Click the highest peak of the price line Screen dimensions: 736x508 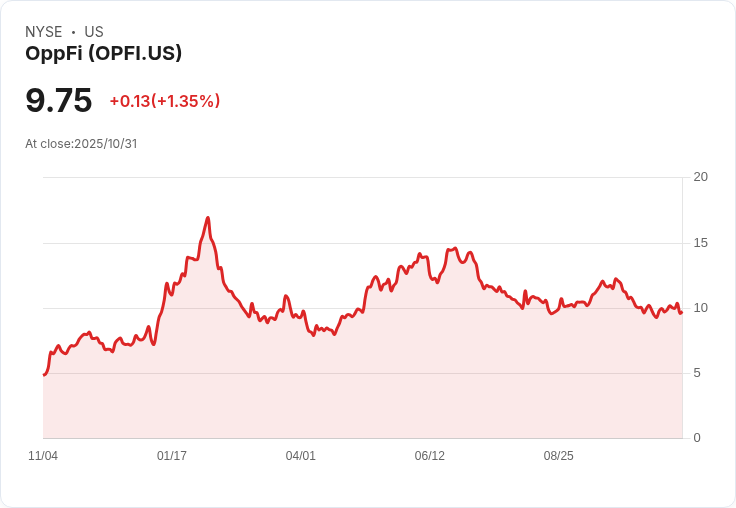(x=208, y=218)
